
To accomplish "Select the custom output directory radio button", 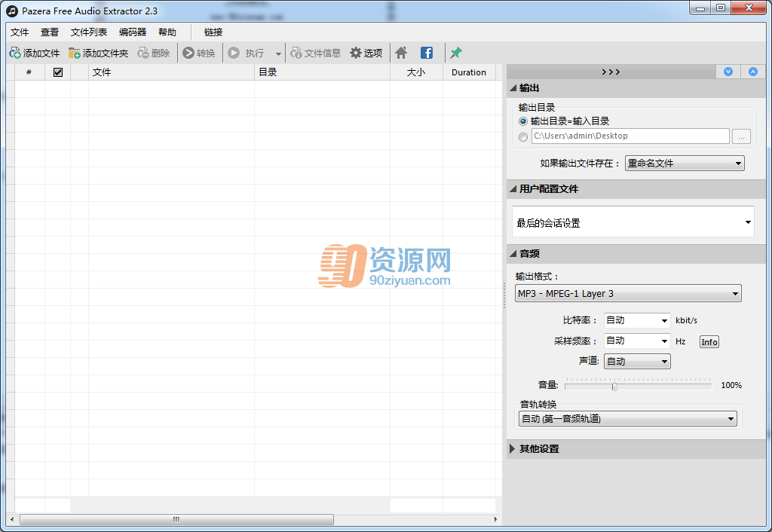I will [523, 137].
